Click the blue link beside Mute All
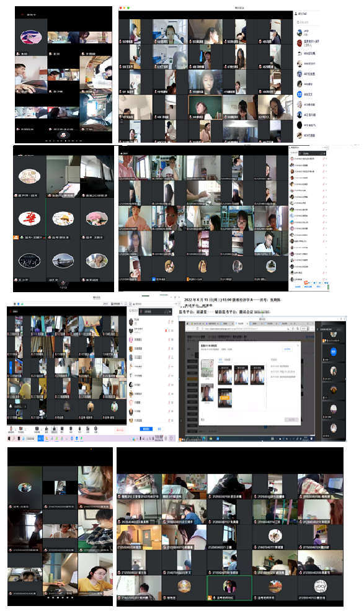The image size is (364, 611). tap(159, 429)
